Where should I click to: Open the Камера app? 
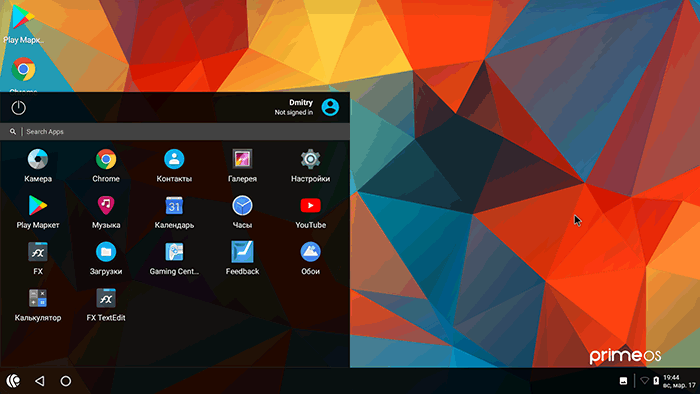click(x=38, y=166)
